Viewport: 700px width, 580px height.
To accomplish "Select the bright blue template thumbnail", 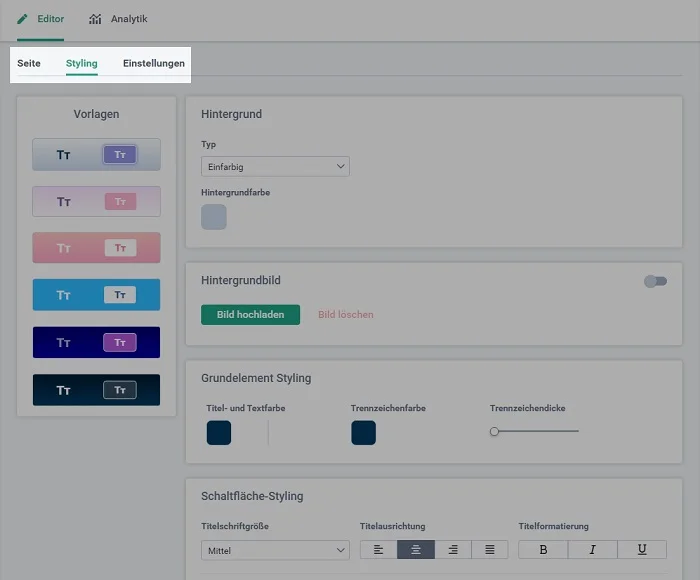I will click(96, 295).
